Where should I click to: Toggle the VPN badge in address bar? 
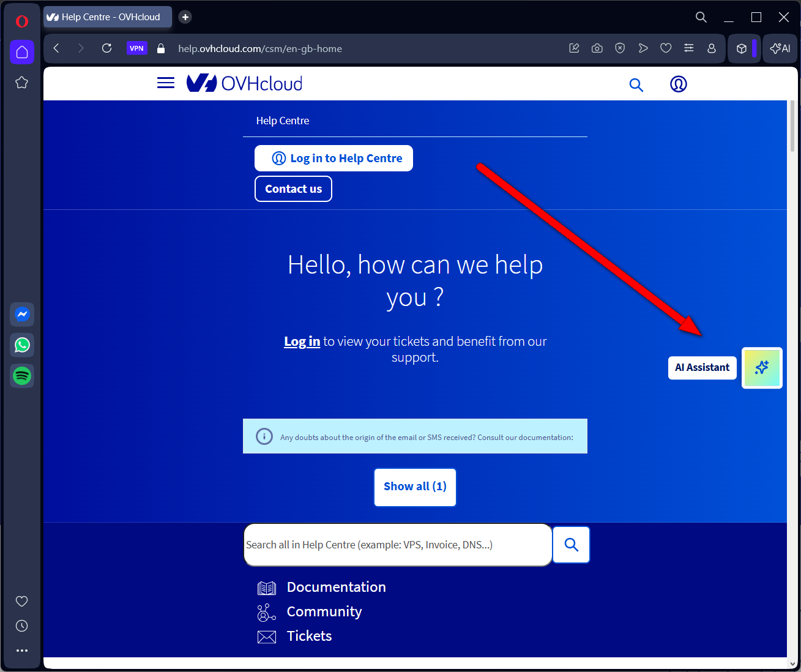[x=136, y=48]
